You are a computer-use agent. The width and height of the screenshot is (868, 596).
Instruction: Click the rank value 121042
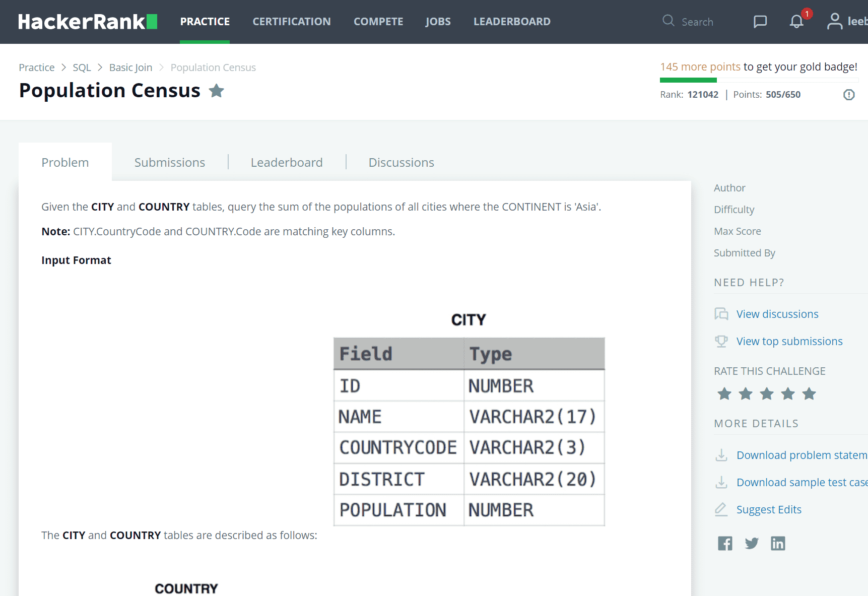point(703,95)
